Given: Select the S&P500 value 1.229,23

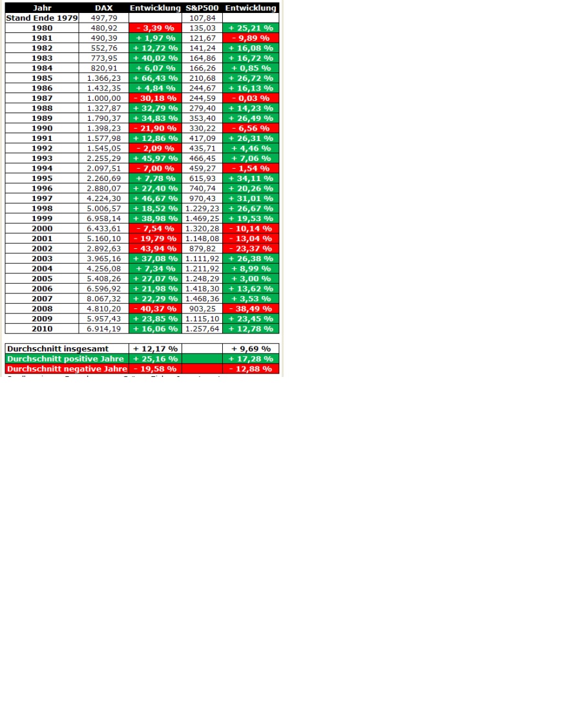Looking at the screenshot, I should pos(202,208).
